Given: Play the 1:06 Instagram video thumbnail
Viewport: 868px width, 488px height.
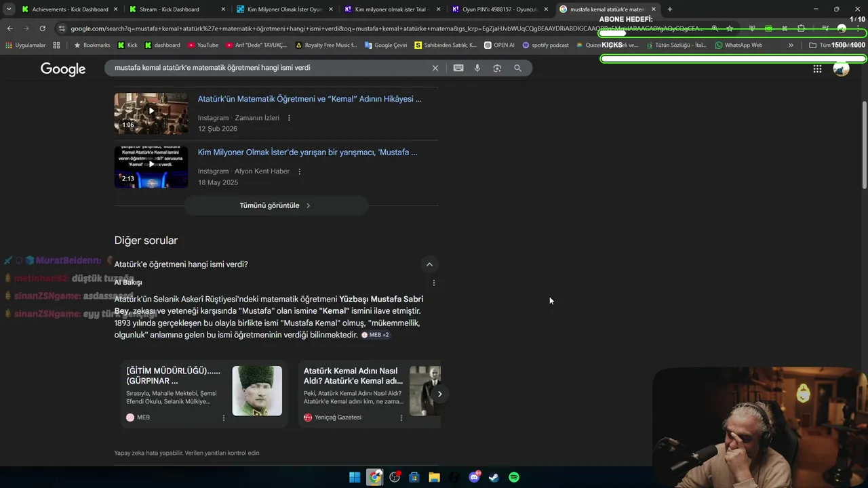Looking at the screenshot, I should (151, 113).
